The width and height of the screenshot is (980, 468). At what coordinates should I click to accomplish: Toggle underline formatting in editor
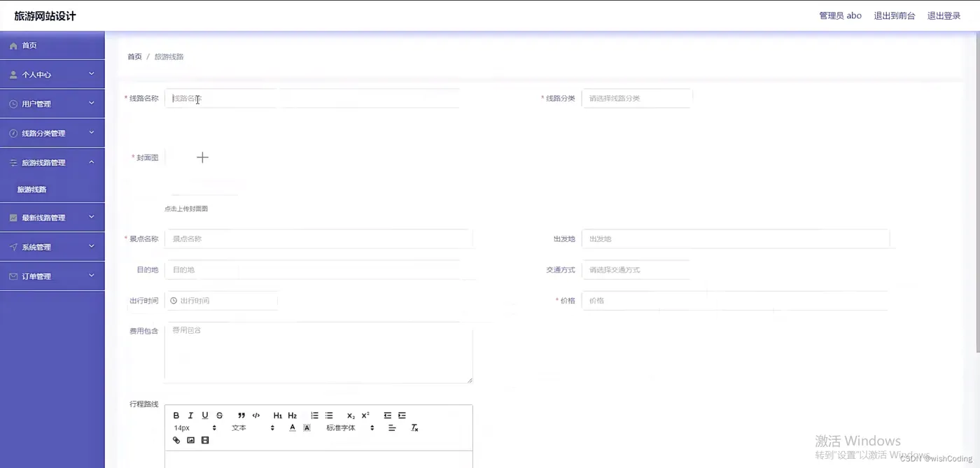point(205,416)
